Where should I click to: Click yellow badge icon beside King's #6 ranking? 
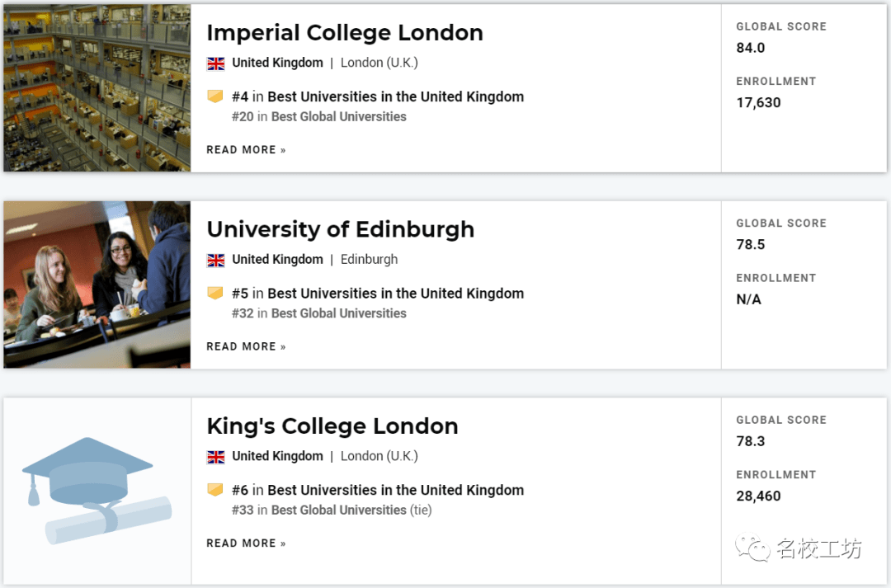(x=214, y=489)
